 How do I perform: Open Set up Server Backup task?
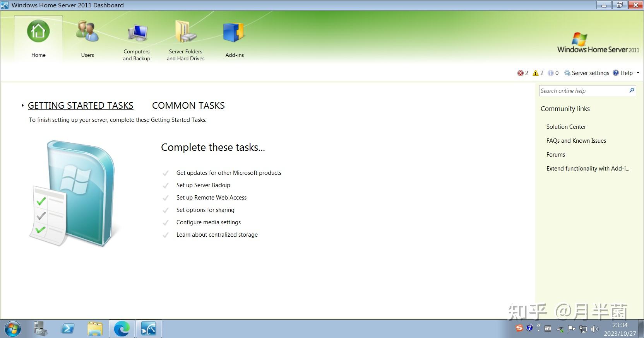203,185
